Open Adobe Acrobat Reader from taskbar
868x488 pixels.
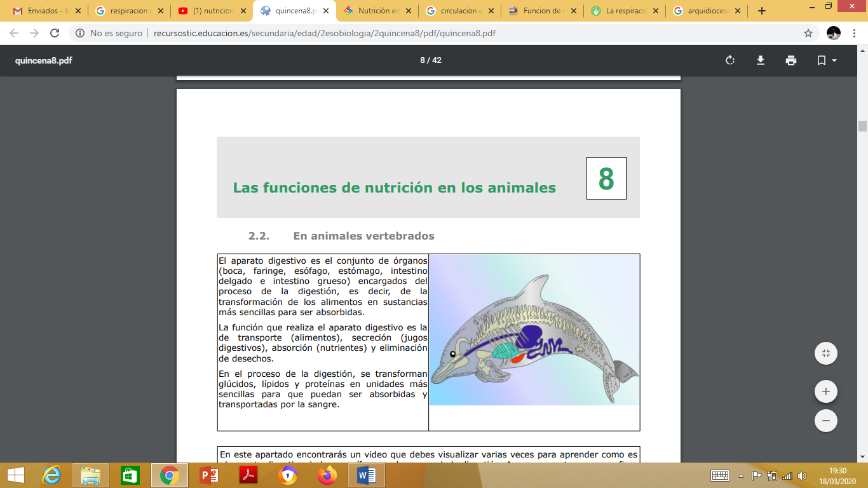click(248, 475)
